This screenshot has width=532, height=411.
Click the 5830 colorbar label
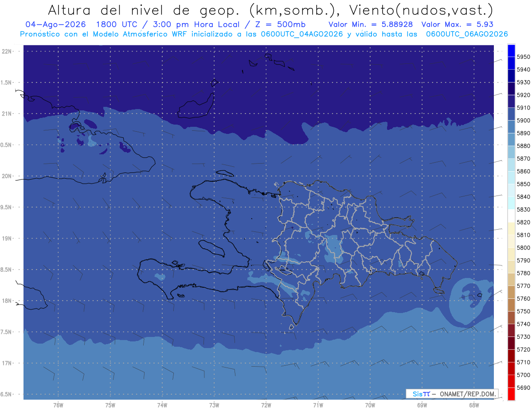[x=524, y=210]
